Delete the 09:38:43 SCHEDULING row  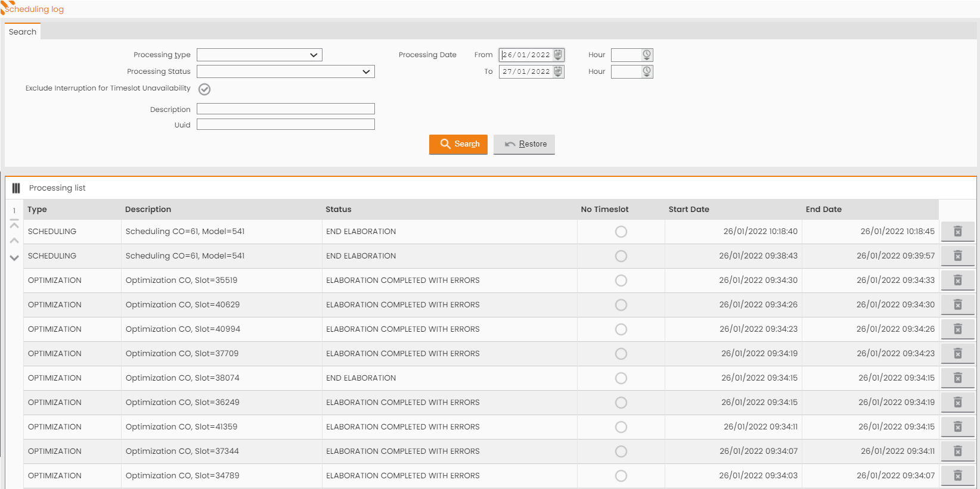click(x=958, y=256)
